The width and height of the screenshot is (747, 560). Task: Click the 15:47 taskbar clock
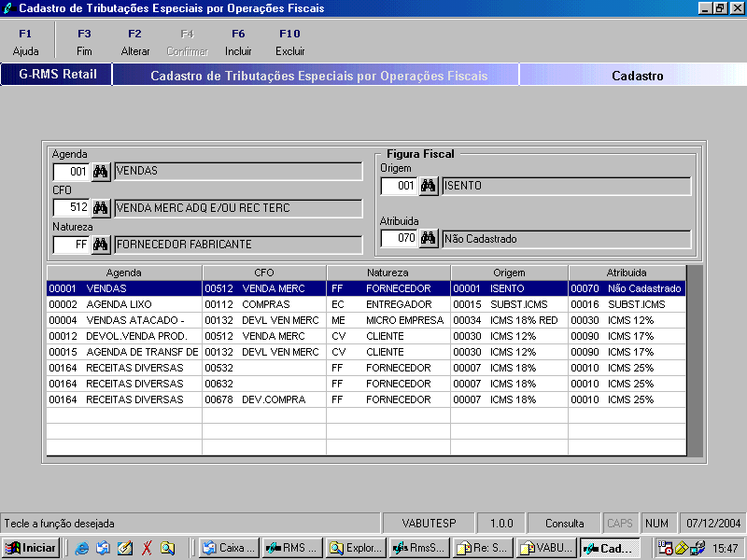(x=726, y=549)
